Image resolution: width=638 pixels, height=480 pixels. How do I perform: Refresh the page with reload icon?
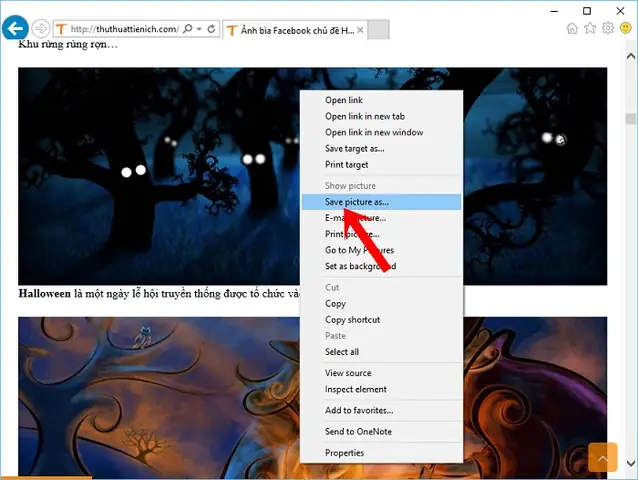pyautogui.click(x=211, y=29)
